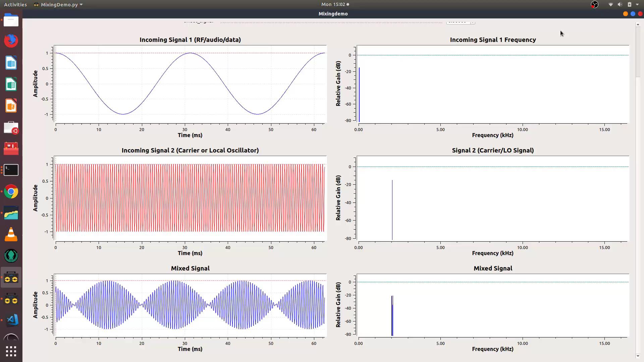This screenshot has width=644, height=362.
Task: Open LibreOffice Calc from the dock
Action: pos(11,84)
